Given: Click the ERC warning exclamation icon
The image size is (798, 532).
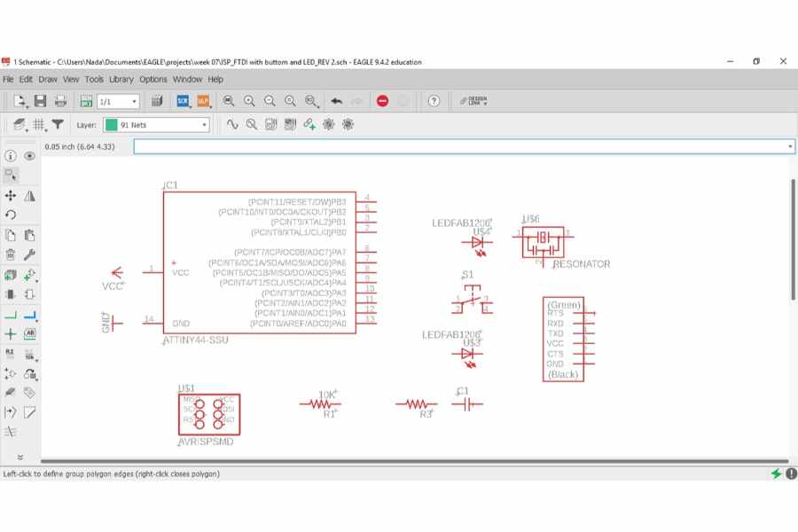Looking at the screenshot, I should 792,474.
